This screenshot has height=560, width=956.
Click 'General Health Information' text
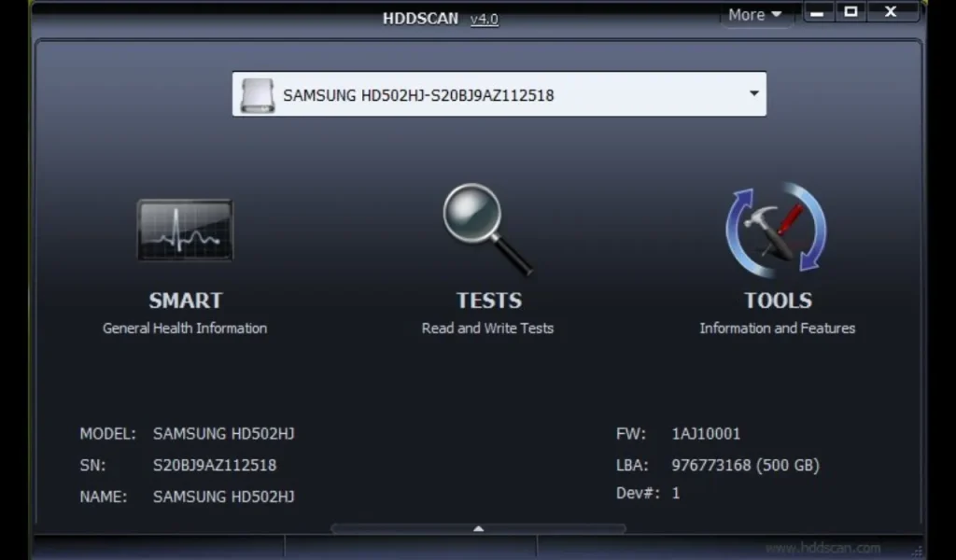click(x=185, y=329)
